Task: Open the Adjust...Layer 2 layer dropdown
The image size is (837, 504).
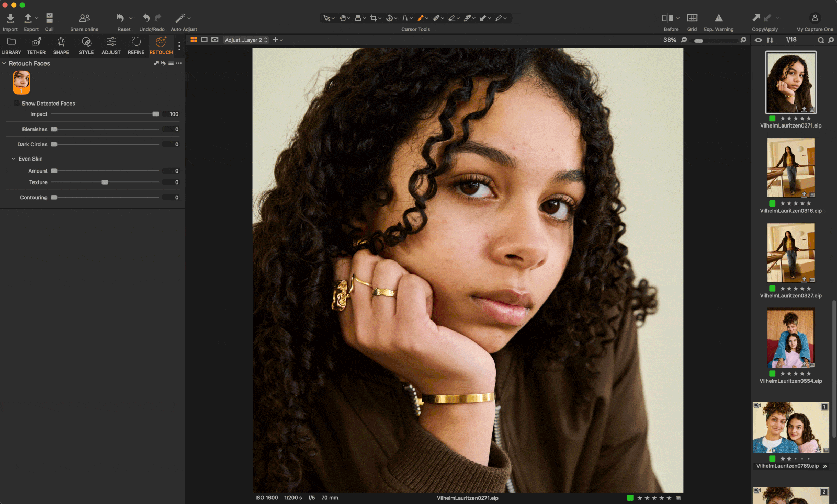Action: 245,40
